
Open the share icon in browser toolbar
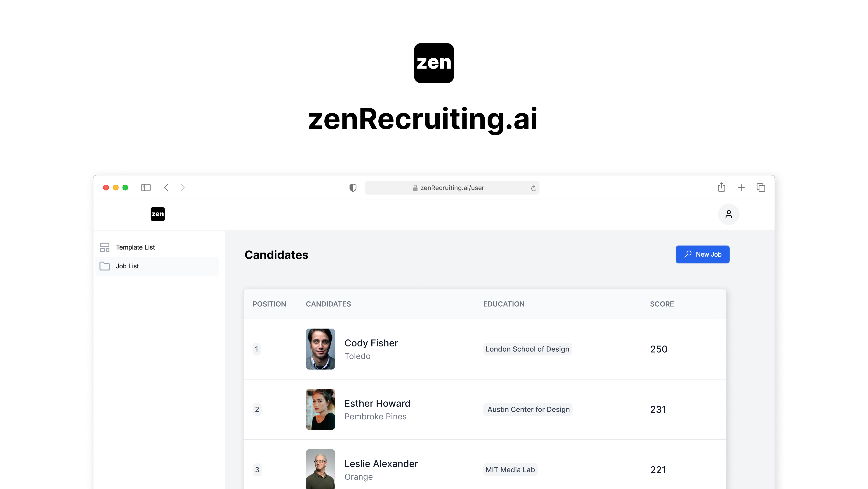pos(721,187)
